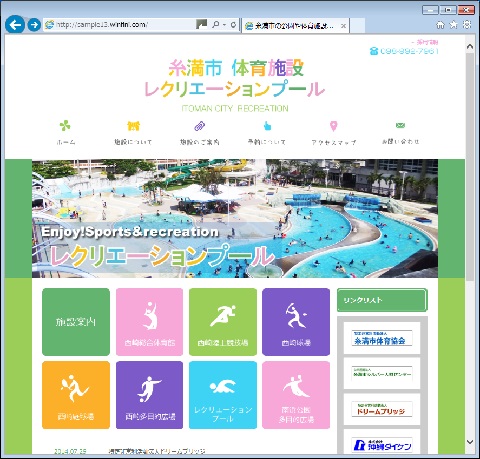Click the telephone number at top right
Image resolution: width=480 pixels, height=459 pixels.
click(409, 51)
